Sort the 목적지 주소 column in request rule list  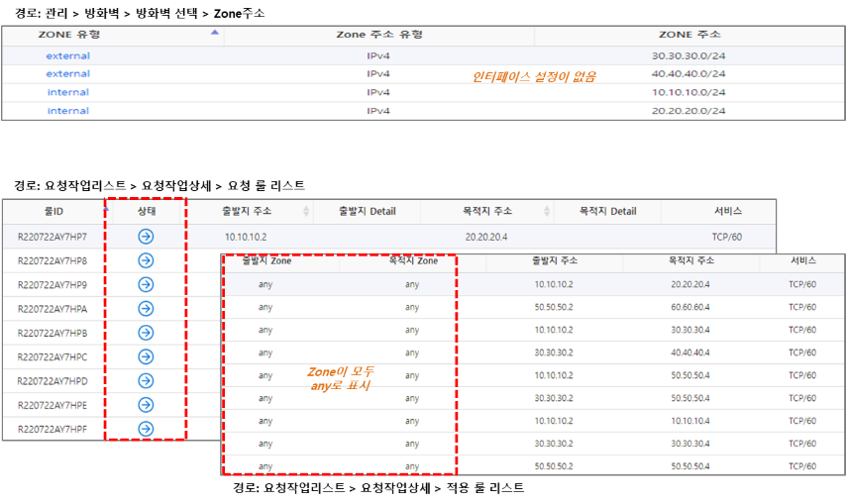click(547, 211)
